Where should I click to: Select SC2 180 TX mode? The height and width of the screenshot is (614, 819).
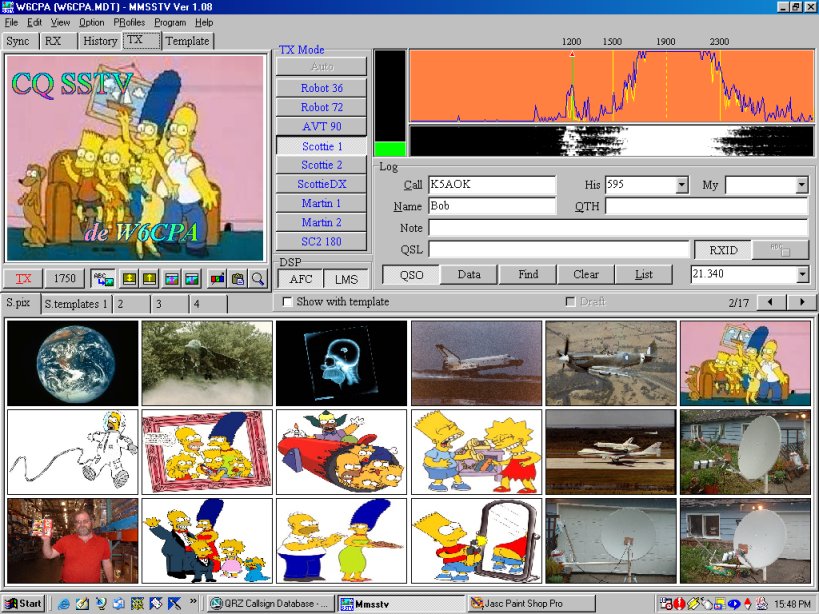click(x=322, y=242)
